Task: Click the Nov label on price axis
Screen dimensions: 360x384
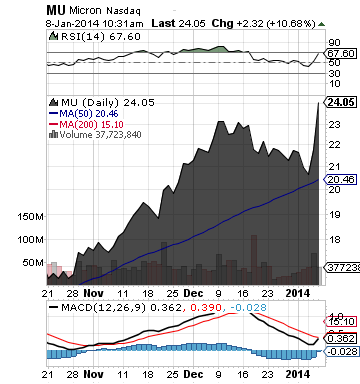Action: 93,293
